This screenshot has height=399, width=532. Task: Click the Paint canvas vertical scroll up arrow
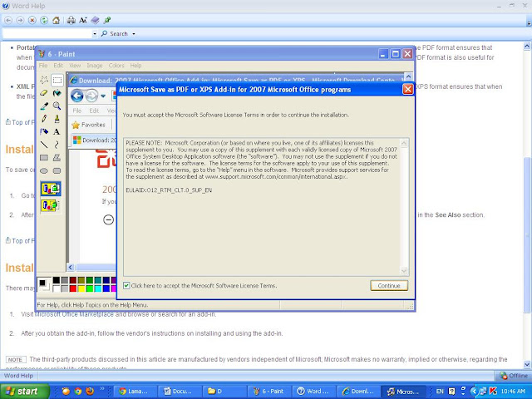click(408, 76)
